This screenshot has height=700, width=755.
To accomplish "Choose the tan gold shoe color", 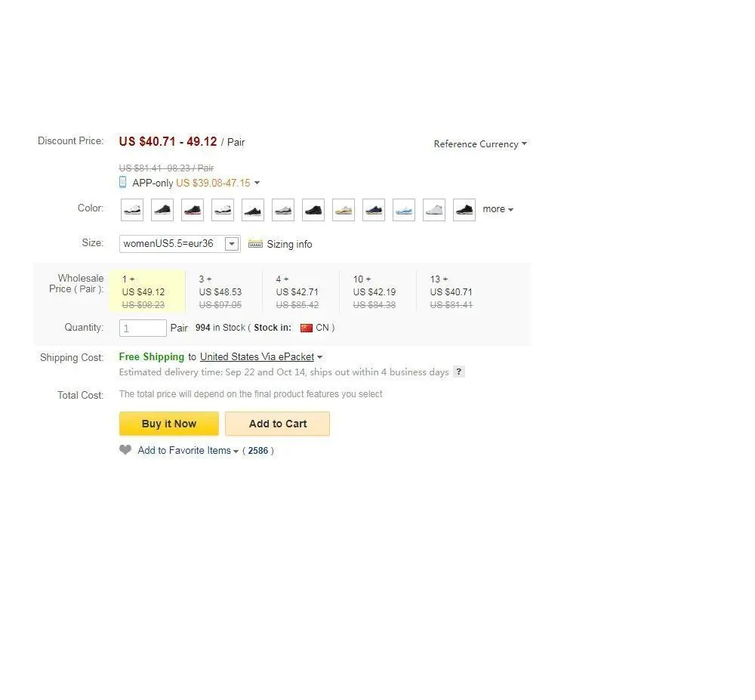I will tap(344, 210).
